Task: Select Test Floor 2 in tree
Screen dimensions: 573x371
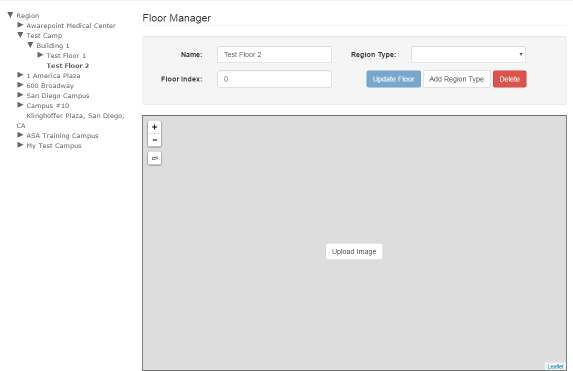Action: coord(68,66)
